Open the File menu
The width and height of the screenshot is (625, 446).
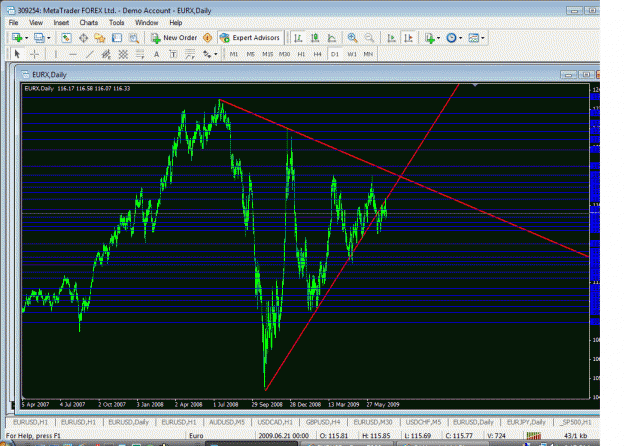tap(14, 23)
